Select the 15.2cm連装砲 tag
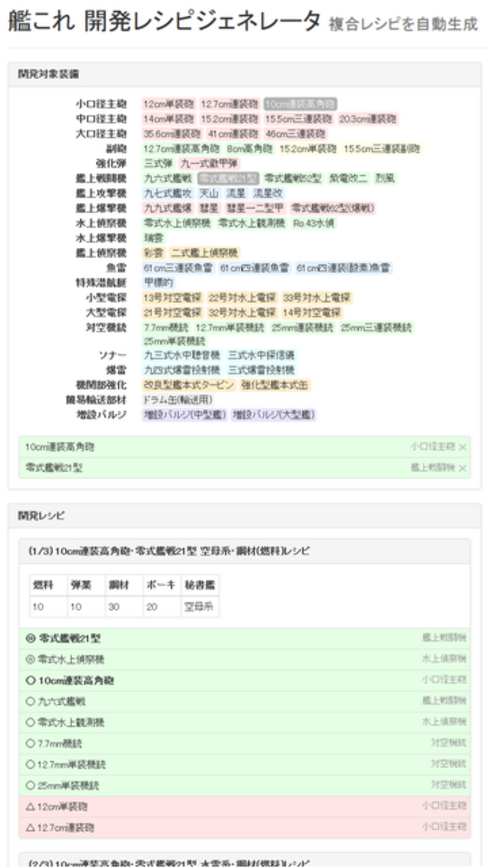Screen dimensions: 488x868 229,119
